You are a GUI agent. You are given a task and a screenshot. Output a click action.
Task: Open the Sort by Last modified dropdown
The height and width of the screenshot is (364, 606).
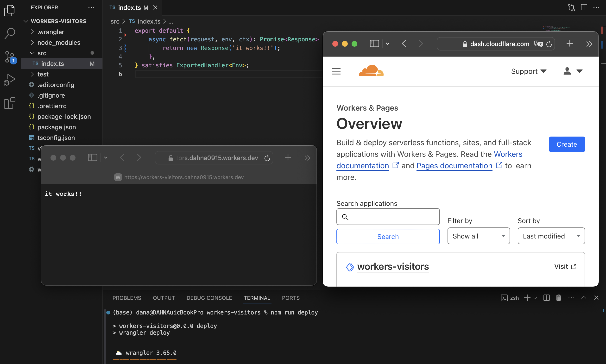tap(551, 236)
